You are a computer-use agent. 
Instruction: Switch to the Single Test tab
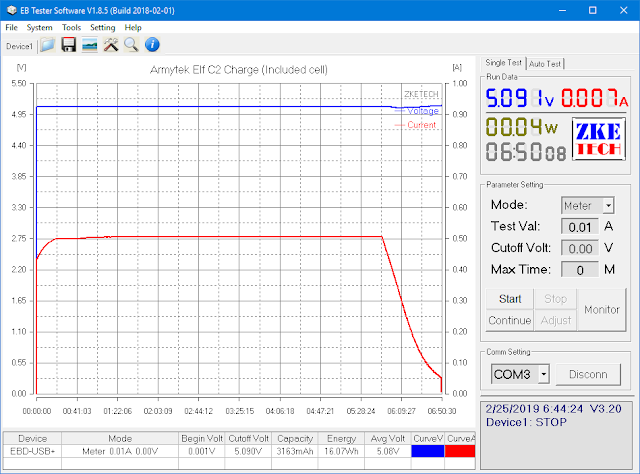click(x=503, y=63)
